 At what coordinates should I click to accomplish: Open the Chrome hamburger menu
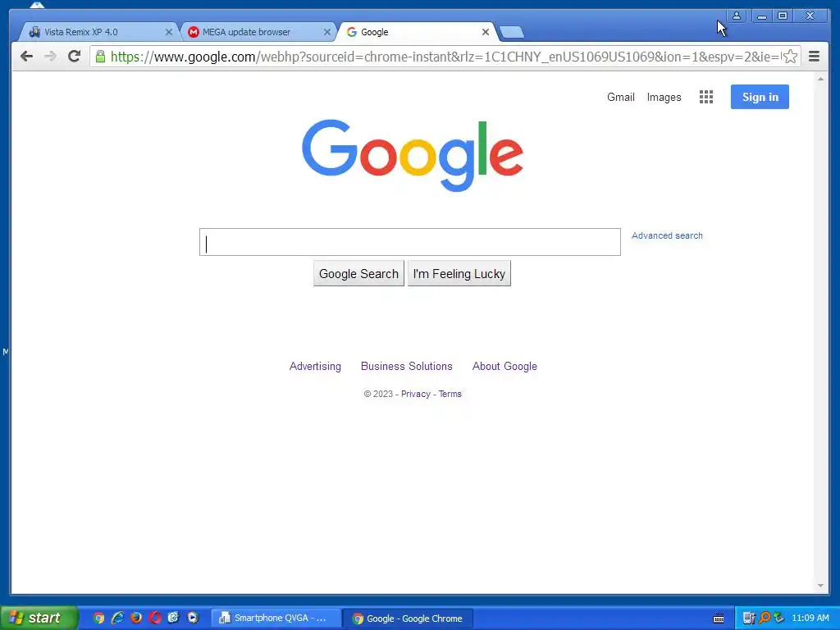click(814, 57)
